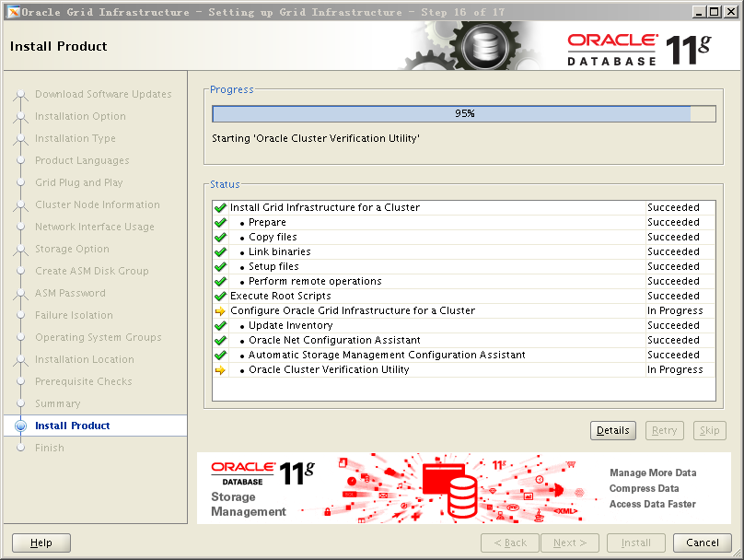Screen dimensions: 744x560
Task: Click the Oracle Storage Management banner
Action: click(463, 488)
